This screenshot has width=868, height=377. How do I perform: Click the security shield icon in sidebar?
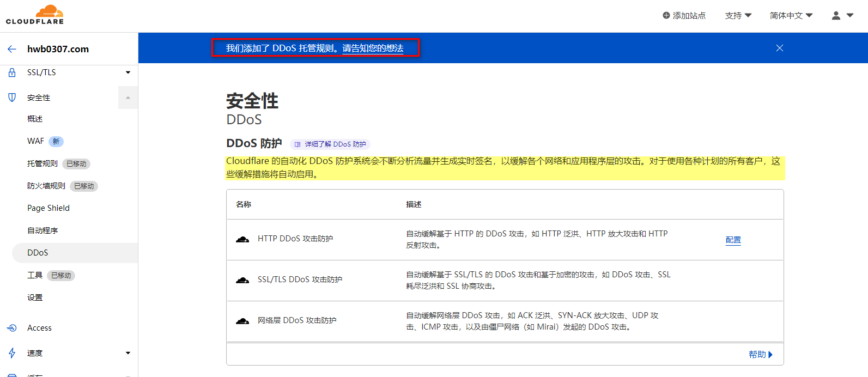[12, 98]
